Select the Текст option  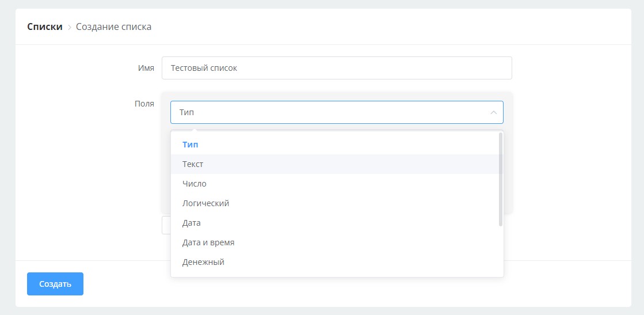tap(193, 164)
